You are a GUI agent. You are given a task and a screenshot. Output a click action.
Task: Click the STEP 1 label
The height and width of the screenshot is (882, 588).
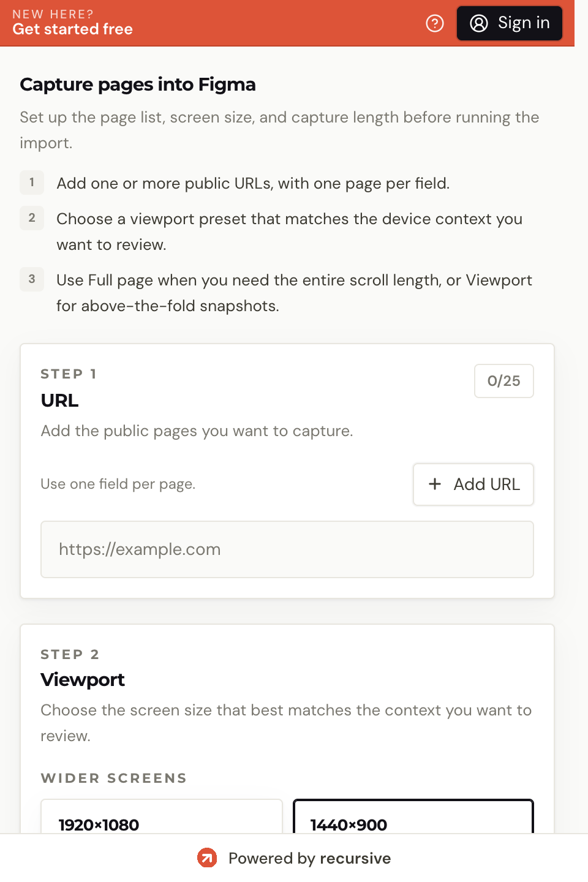(69, 374)
